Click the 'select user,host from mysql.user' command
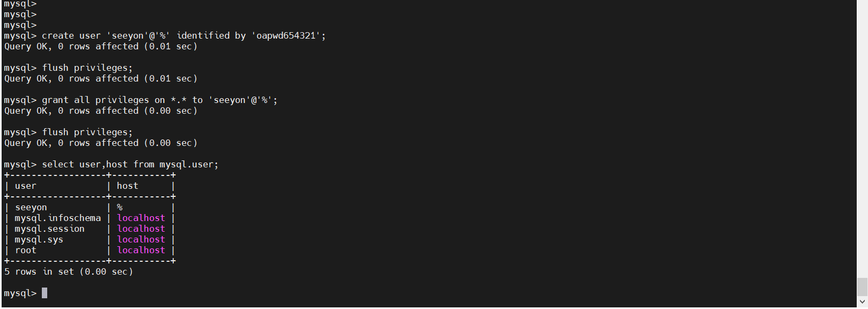Image resolution: width=868 pixels, height=309 pixels. tap(130, 165)
